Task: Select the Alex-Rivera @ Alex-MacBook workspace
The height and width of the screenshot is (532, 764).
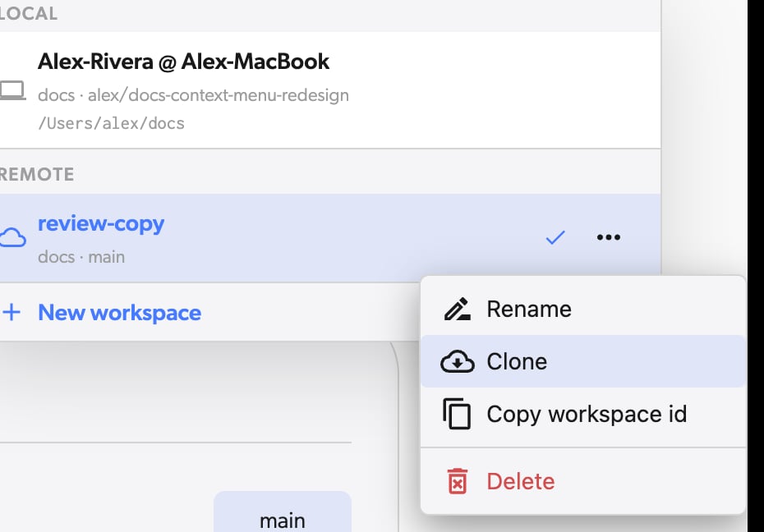Action: (x=330, y=90)
